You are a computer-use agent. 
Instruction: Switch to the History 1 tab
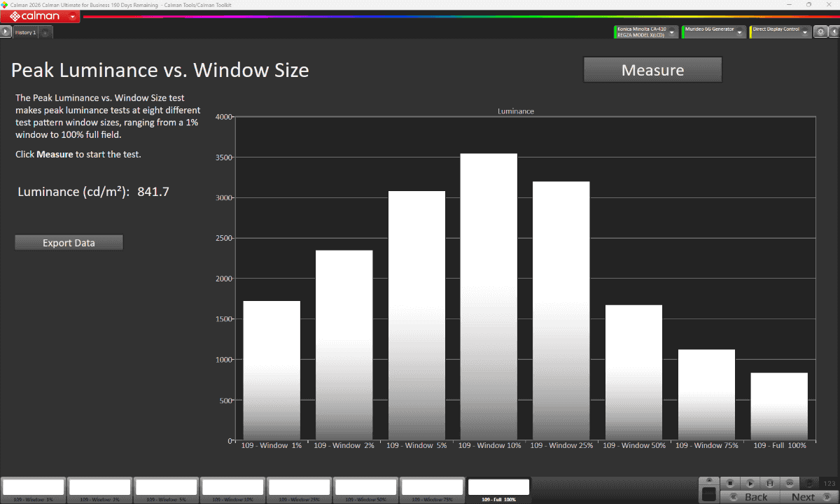(x=26, y=32)
